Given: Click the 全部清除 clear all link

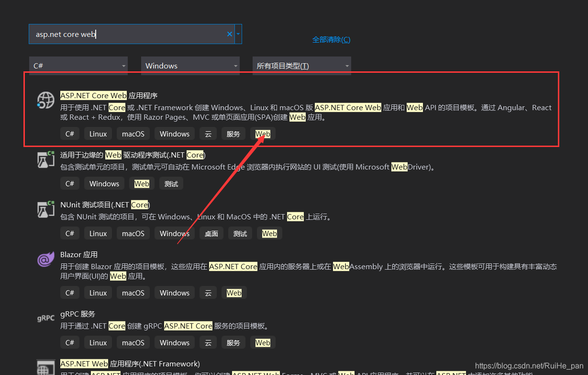Looking at the screenshot, I should tap(331, 40).
